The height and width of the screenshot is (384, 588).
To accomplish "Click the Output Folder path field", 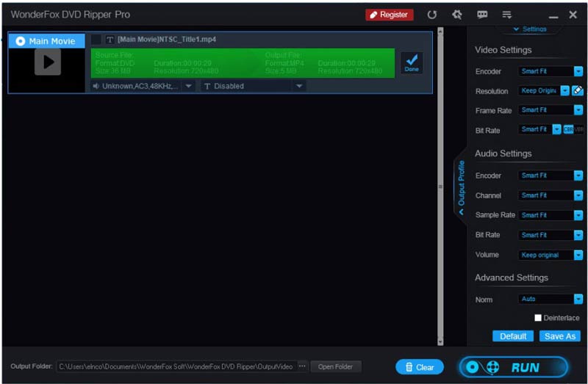I will tap(176, 366).
